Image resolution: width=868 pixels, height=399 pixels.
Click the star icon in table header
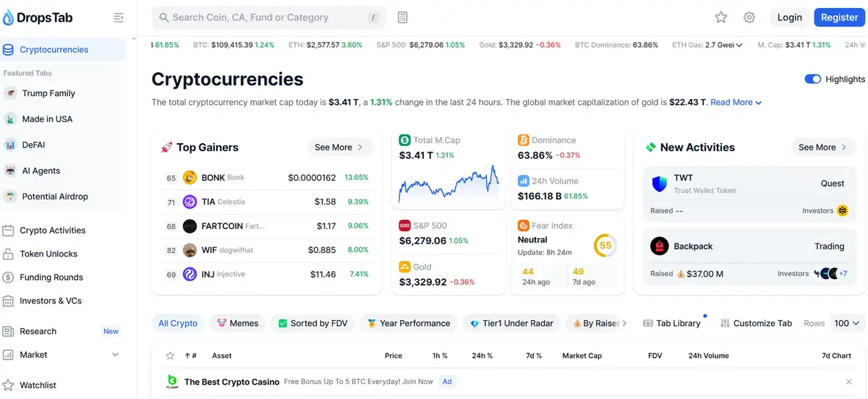170,356
